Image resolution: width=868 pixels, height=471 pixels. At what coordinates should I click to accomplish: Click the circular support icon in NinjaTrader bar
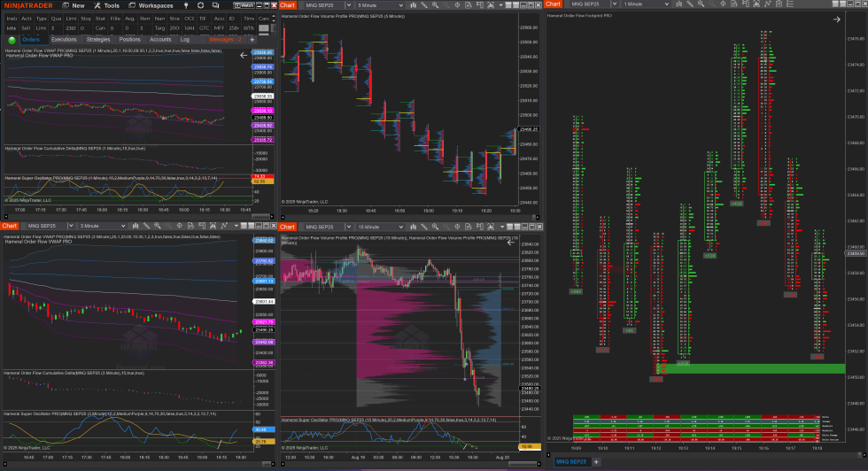[x=200, y=5]
